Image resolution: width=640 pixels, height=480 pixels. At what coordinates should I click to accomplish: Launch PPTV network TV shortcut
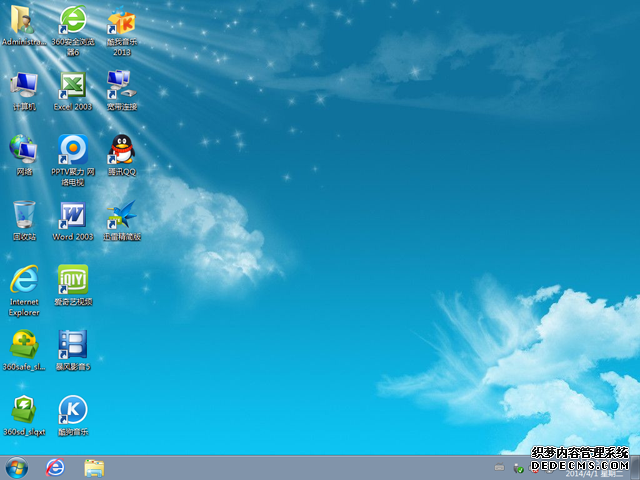(x=72, y=151)
